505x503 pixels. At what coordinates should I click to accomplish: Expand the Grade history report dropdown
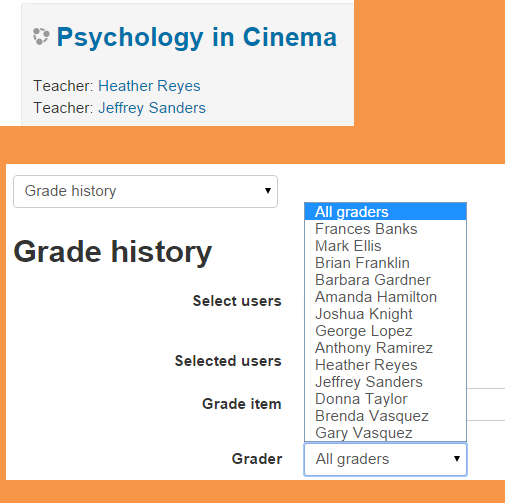point(145,191)
